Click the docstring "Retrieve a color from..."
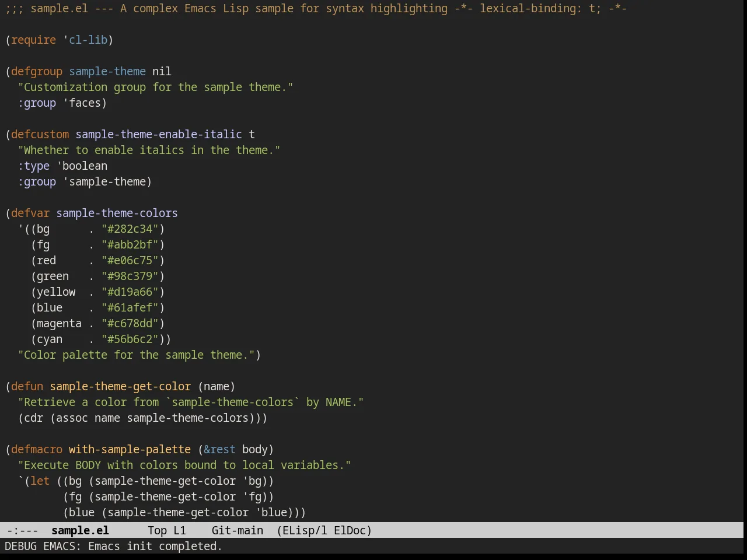Image resolution: width=747 pixels, height=560 pixels. (x=191, y=402)
